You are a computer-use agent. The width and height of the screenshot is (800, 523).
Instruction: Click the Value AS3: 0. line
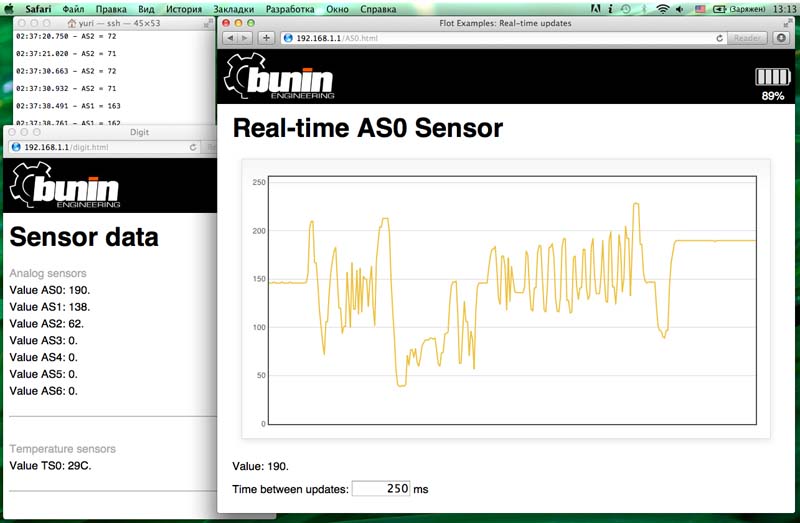click(x=43, y=340)
